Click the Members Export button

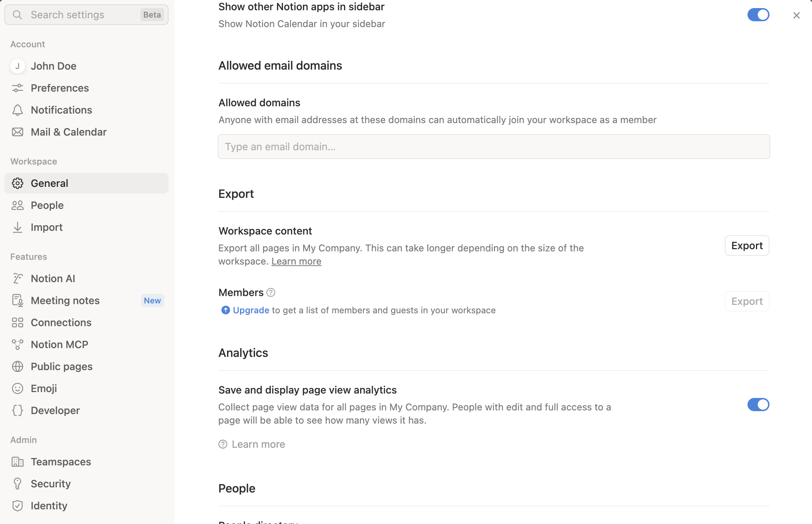[747, 301]
